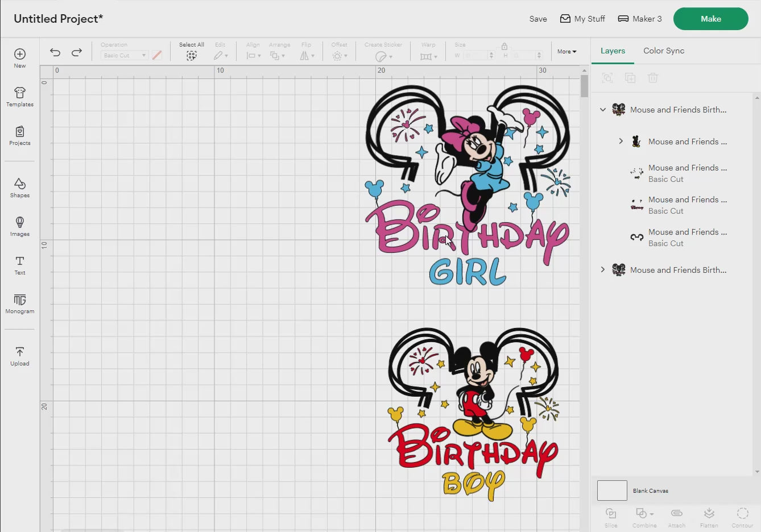
Task: Click the Untitled Project title
Action: [x=59, y=19]
